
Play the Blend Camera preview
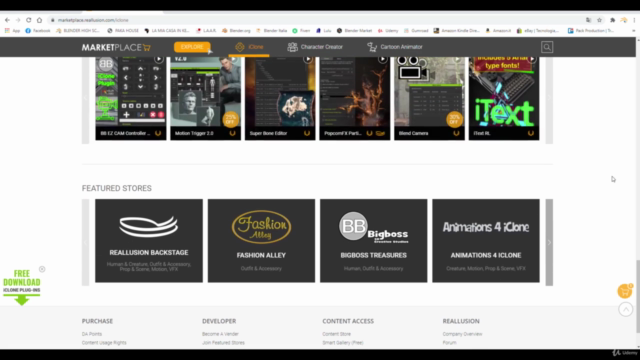click(457, 60)
